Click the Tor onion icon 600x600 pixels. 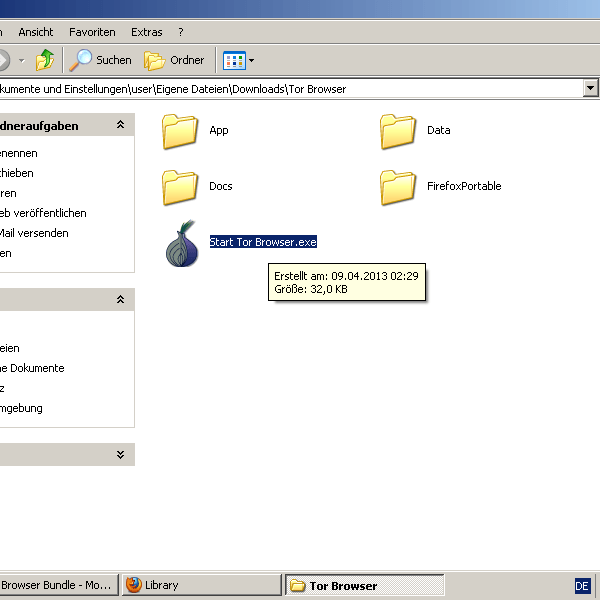(x=182, y=243)
